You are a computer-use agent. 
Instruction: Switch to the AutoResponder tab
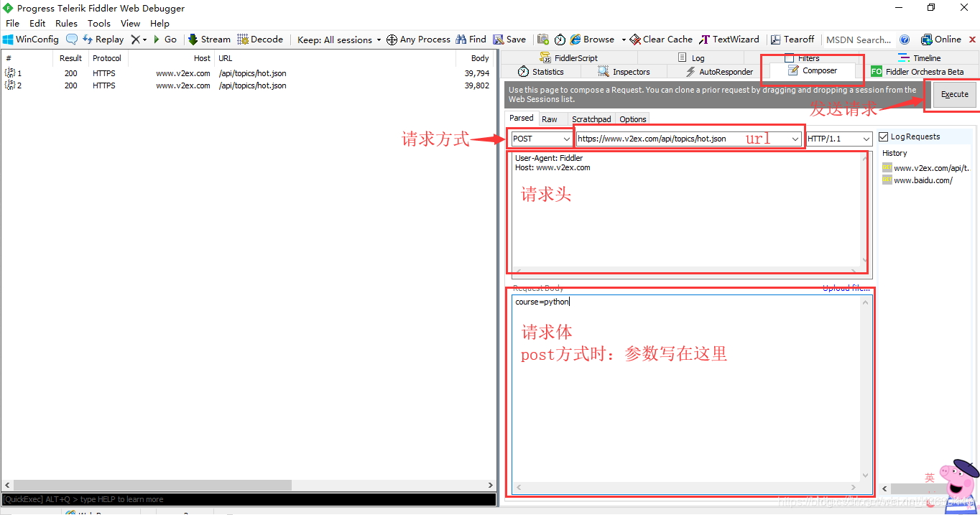click(x=719, y=72)
